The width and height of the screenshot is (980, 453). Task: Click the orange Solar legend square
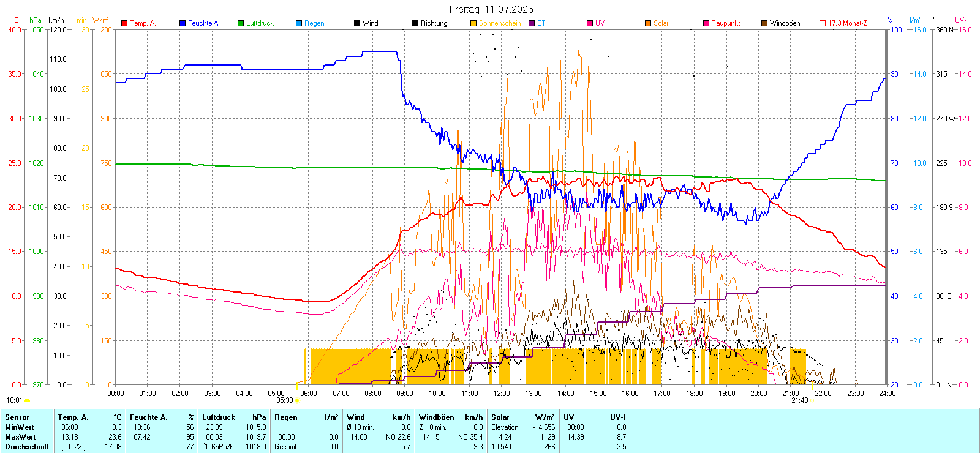648,23
